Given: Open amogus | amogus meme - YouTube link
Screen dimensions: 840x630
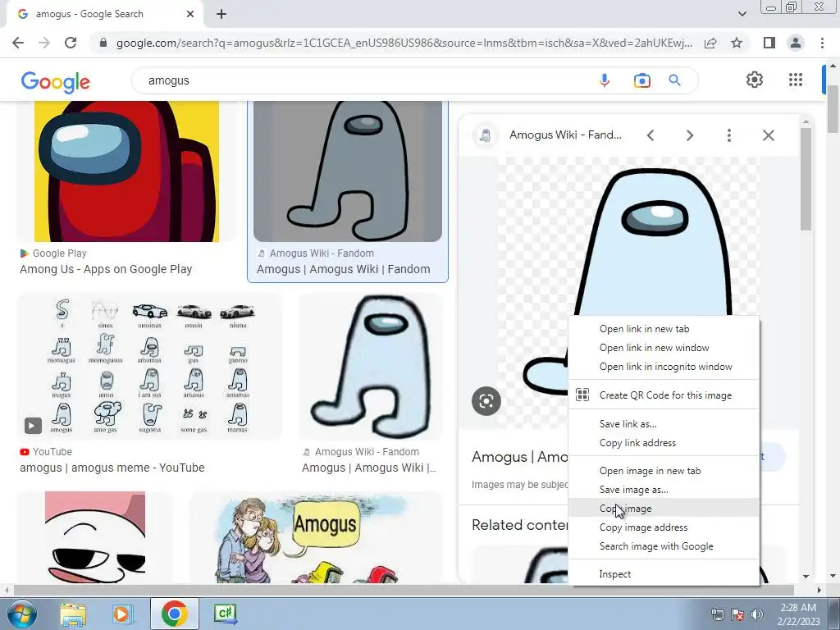Looking at the screenshot, I should pyautogui.click(x=112, y=468).
